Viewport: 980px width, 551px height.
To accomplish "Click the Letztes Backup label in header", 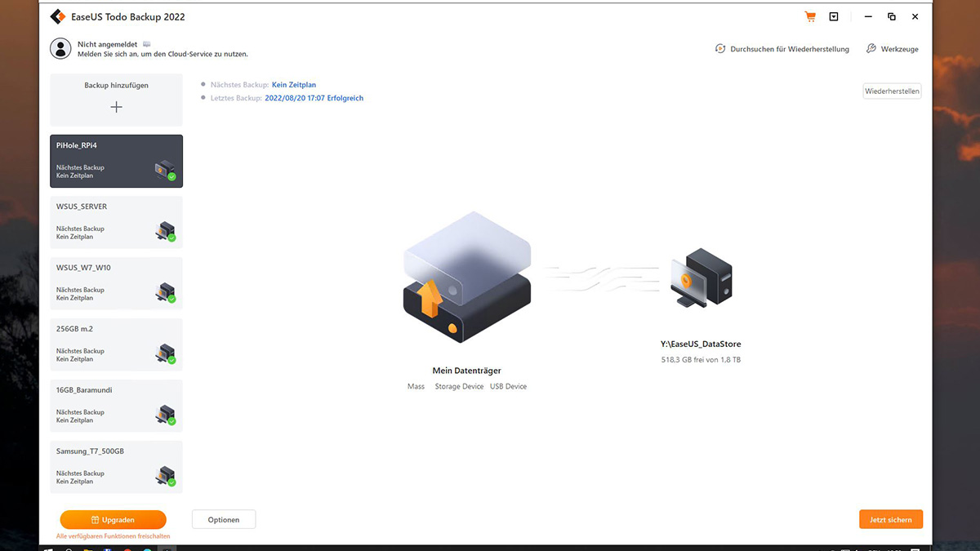I will coord(236,98).
